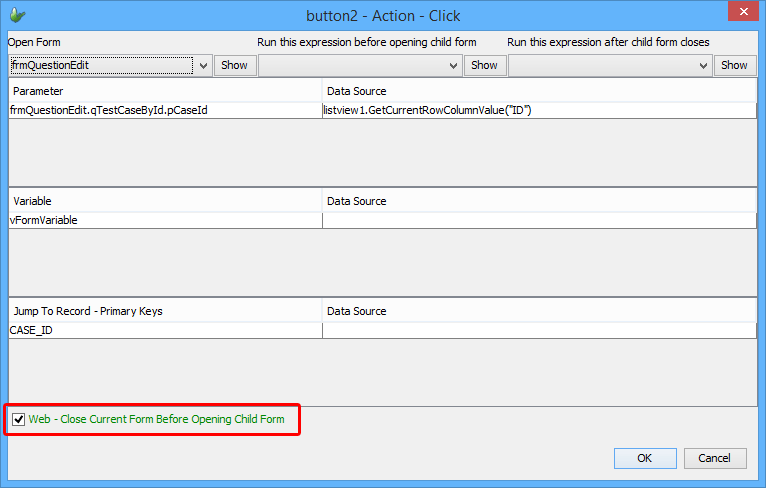Click the empty Data Source cell for vFormVariable
The image size is (766, 488).
pyautogui.click(x=538, y=220)
